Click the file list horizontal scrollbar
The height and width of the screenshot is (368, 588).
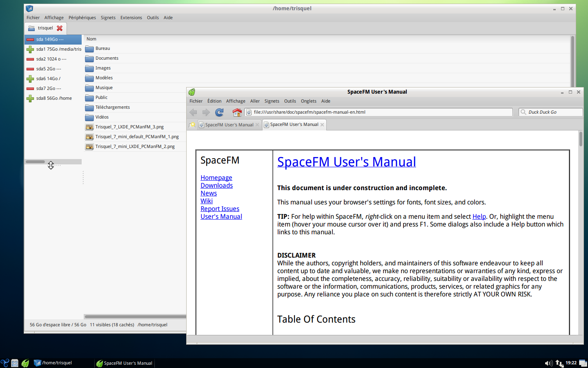coord(135,316)
